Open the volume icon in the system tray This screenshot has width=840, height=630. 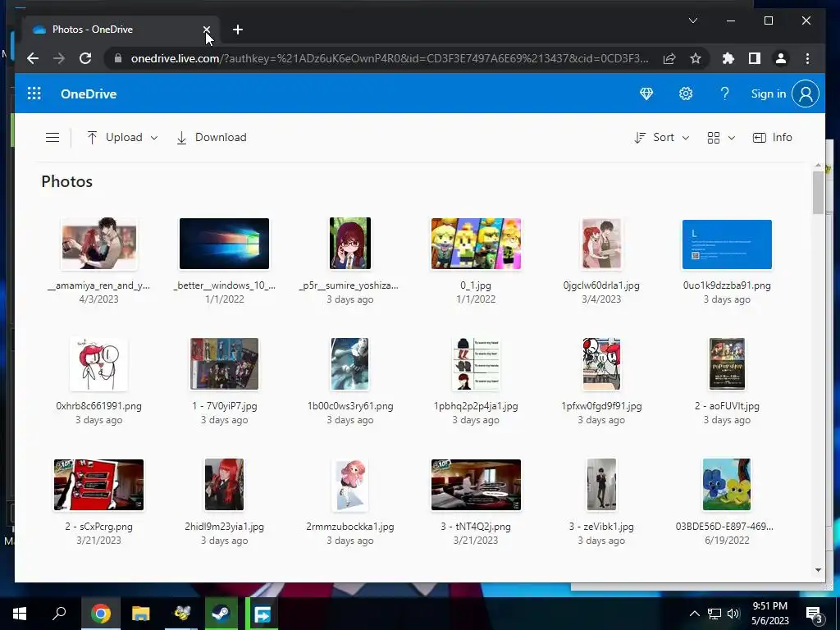coord(733,614)
